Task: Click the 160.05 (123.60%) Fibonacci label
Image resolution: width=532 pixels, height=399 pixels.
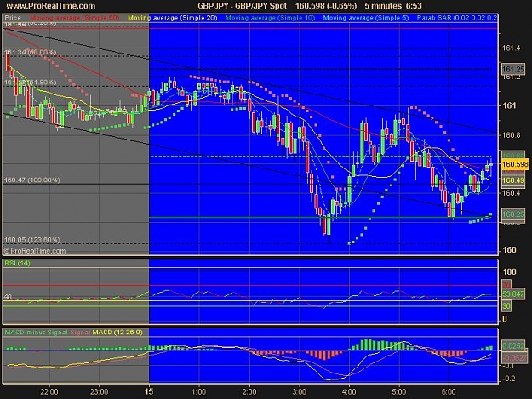Action: point(32,240)
